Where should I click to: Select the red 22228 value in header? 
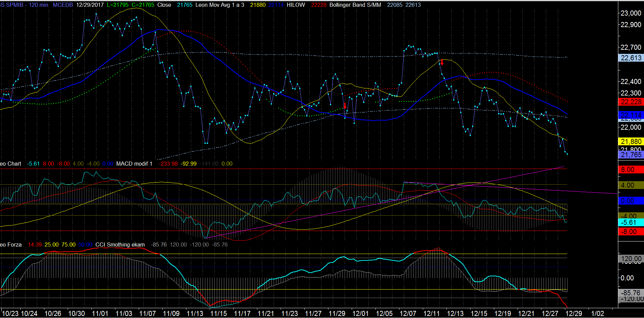coord(319,5)
